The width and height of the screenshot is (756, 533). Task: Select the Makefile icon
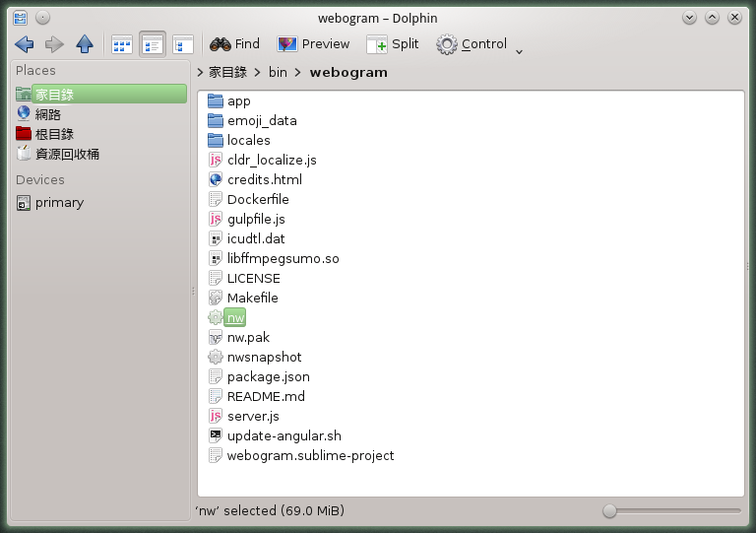215,298
